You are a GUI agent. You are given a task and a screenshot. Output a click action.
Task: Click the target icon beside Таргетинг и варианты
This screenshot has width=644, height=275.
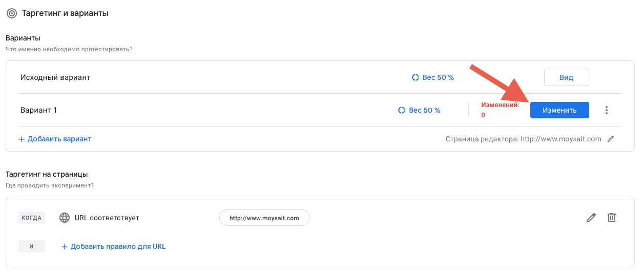11,13
